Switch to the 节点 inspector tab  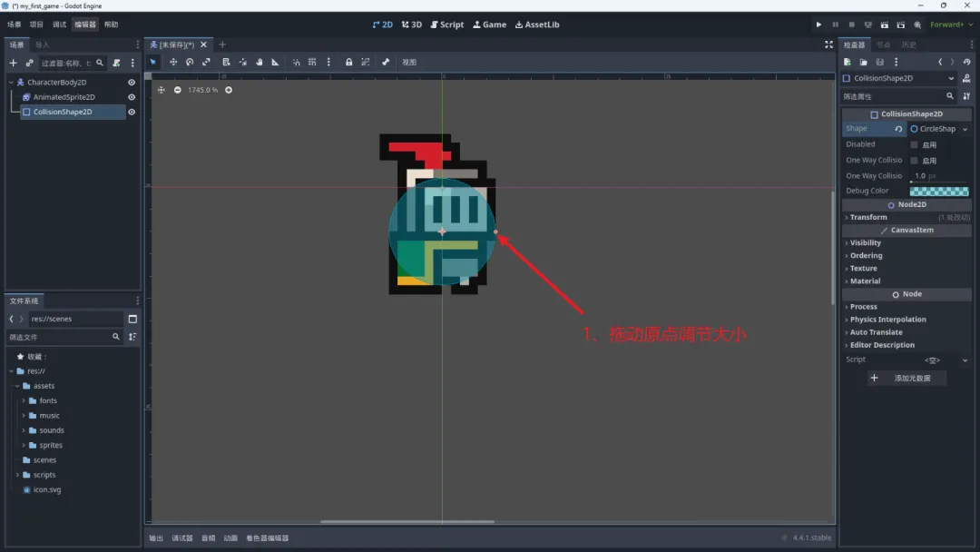click(883, 45)
